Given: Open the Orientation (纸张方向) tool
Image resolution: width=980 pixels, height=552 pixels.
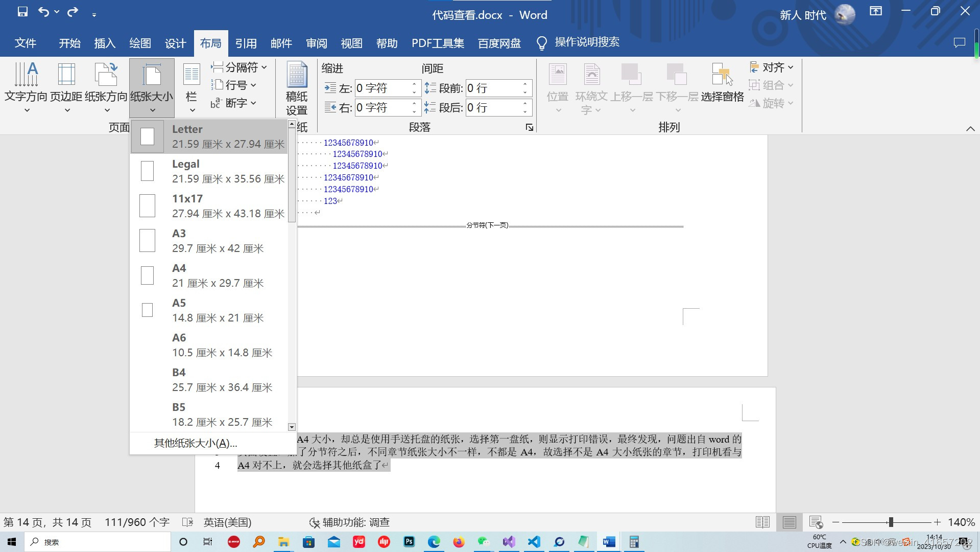Looking at the screenshot, I should pos(106,88).
